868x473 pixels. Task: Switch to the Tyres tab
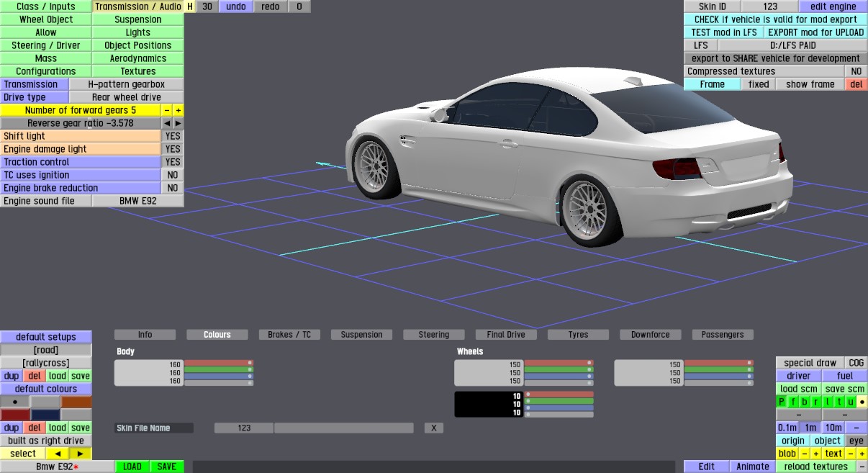pyautogui.click(x=578, y=335)
